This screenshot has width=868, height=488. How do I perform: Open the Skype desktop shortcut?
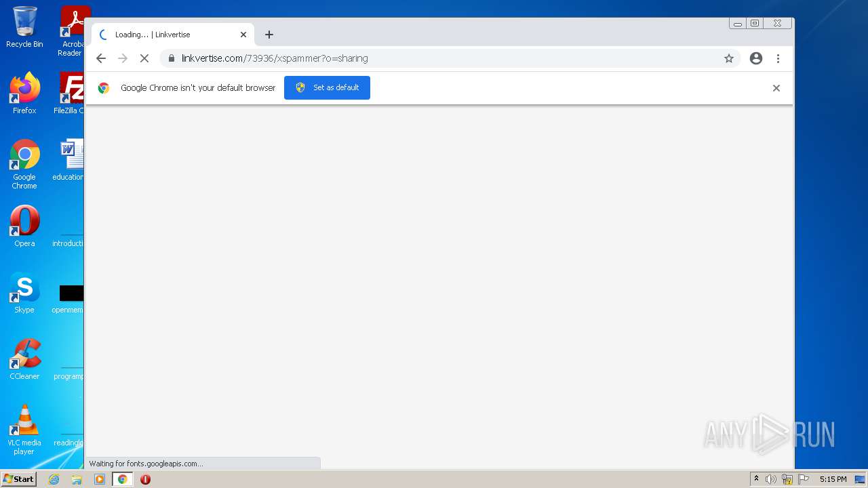[x=24, y=292]
